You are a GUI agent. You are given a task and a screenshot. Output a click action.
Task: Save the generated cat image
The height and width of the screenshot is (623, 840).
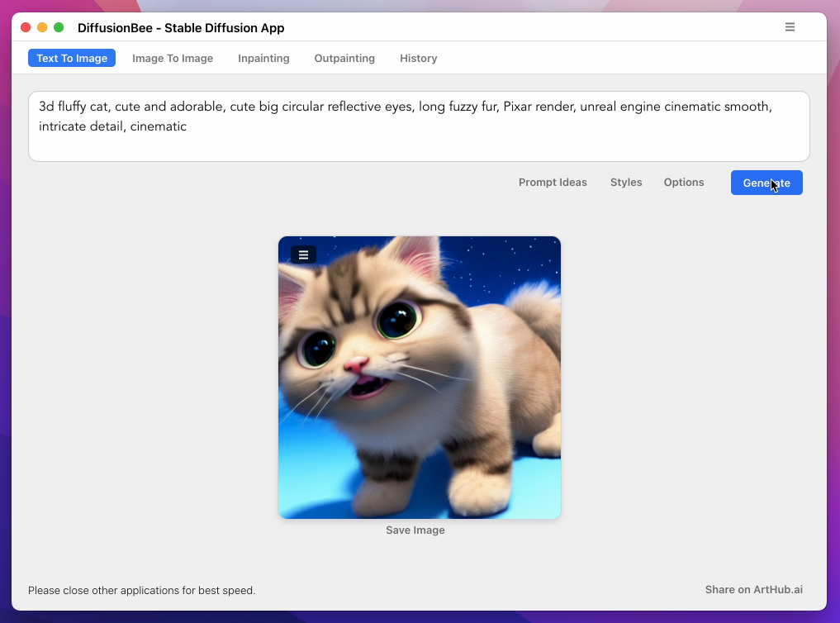[x=415, y=530]
